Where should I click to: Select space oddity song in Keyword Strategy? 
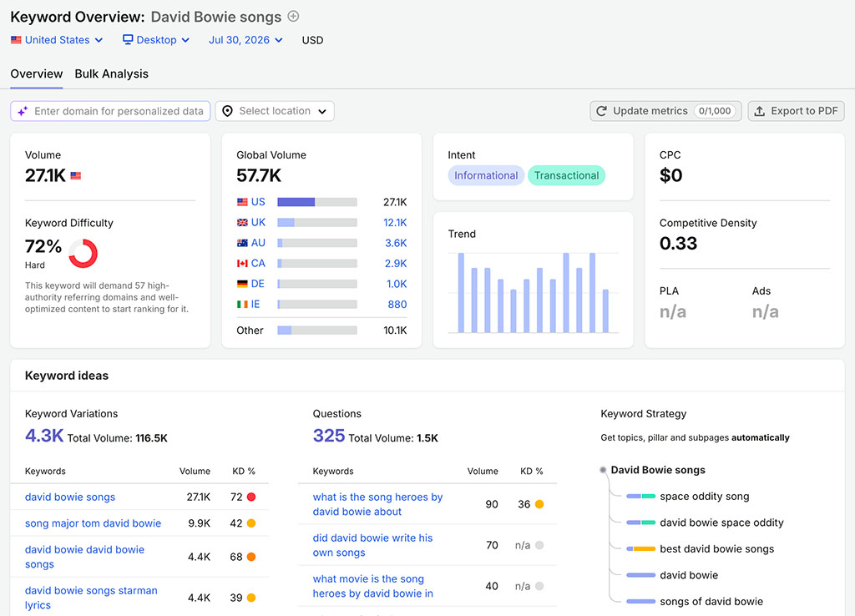(x=705, y=497)
